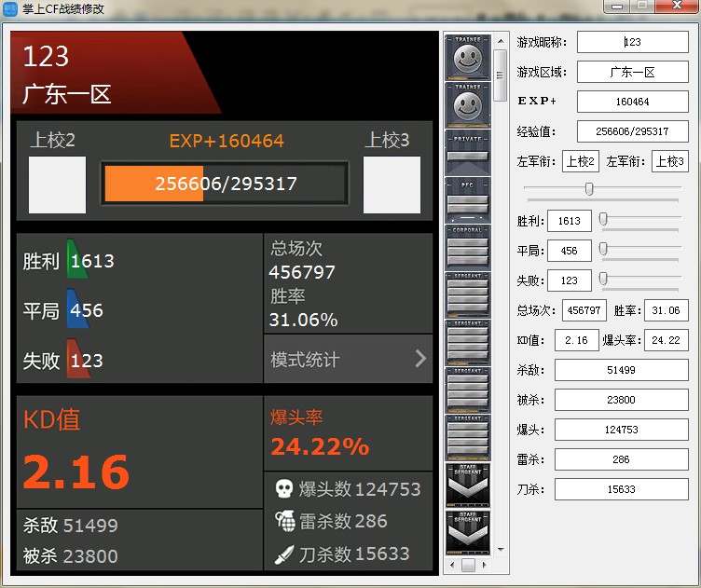This screenshot has height=588, width=701.
Task: Click the app icon in the title bar
Action: 10,8
